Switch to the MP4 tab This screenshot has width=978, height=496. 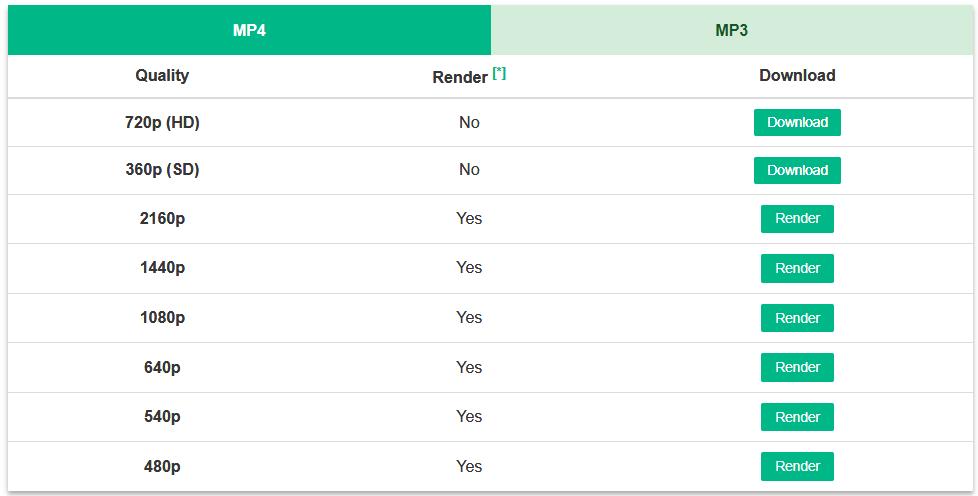coord(249,30)
